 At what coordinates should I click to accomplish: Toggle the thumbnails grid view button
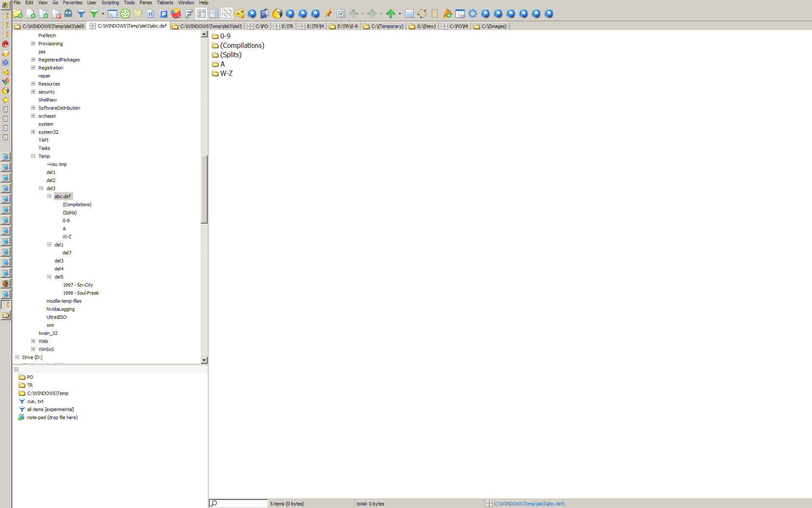[x=227, y=14]
